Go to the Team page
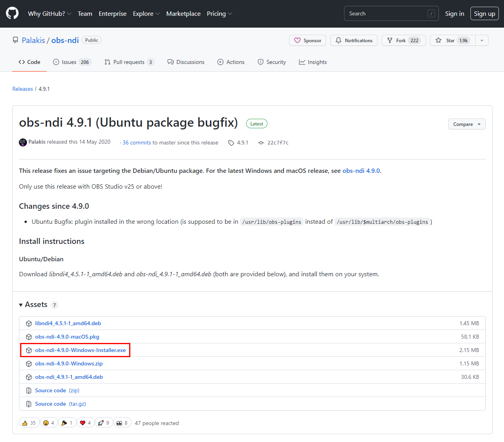 [85, 13]
